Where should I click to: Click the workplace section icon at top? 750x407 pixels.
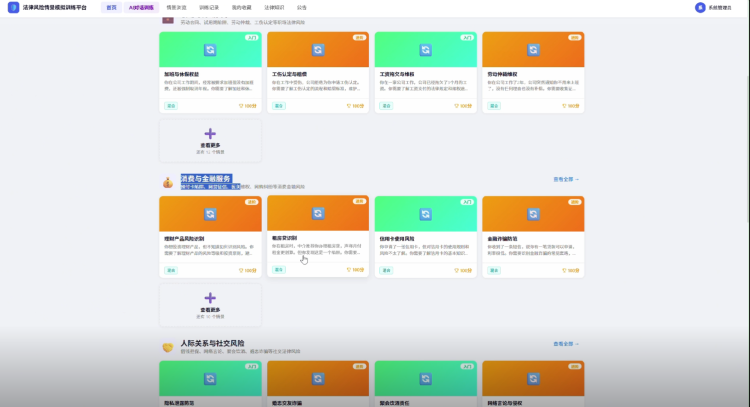[167, 20]
